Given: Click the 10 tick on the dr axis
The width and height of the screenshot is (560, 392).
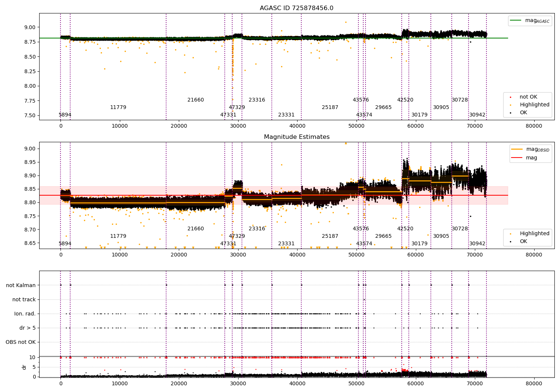Looking at the screenshot, I should tap(32, 358).
